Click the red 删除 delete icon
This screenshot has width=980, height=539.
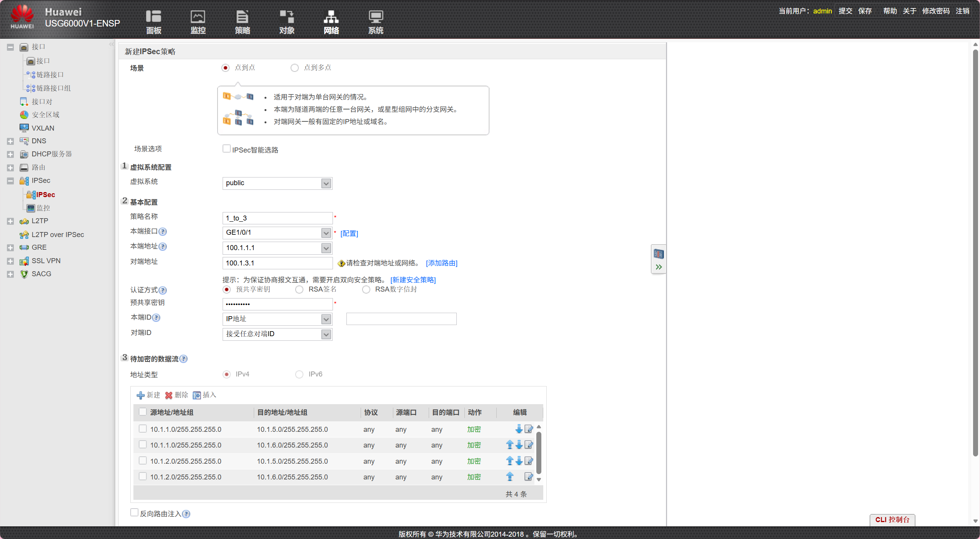169,395
